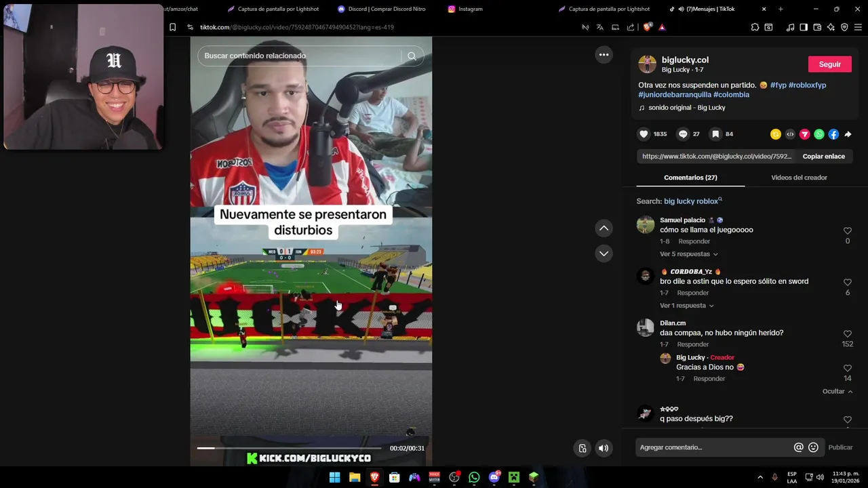Mention a user with the @ icon

[798, 447]
